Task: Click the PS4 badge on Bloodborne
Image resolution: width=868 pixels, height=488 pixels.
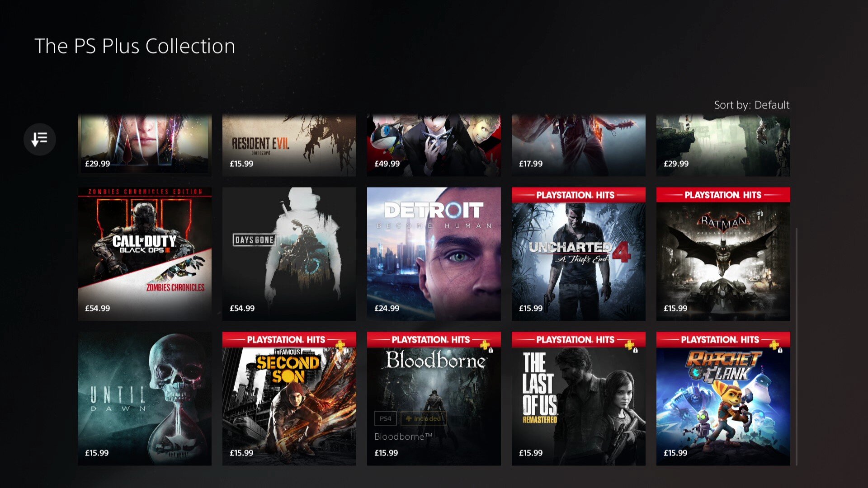Action: [385, 418]
